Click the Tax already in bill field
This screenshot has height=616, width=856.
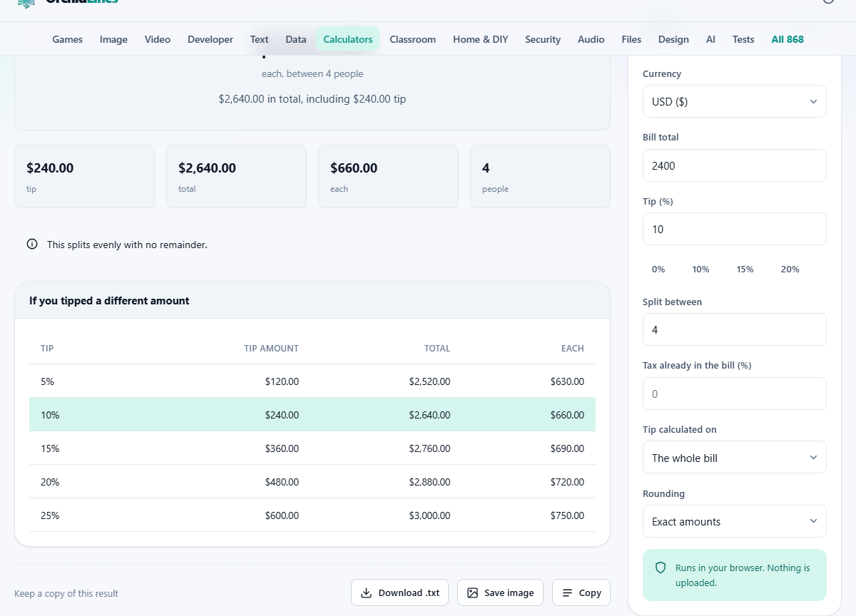coord(735,394)
